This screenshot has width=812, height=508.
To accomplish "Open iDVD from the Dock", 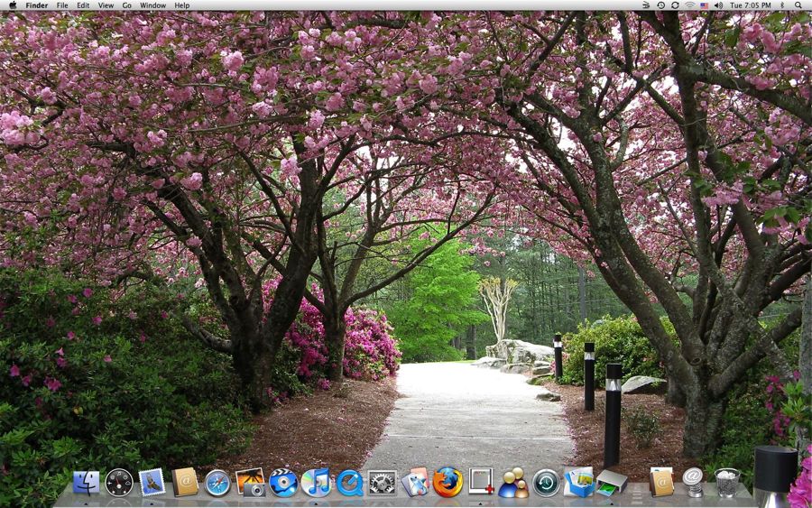I will tap(283, 483).
